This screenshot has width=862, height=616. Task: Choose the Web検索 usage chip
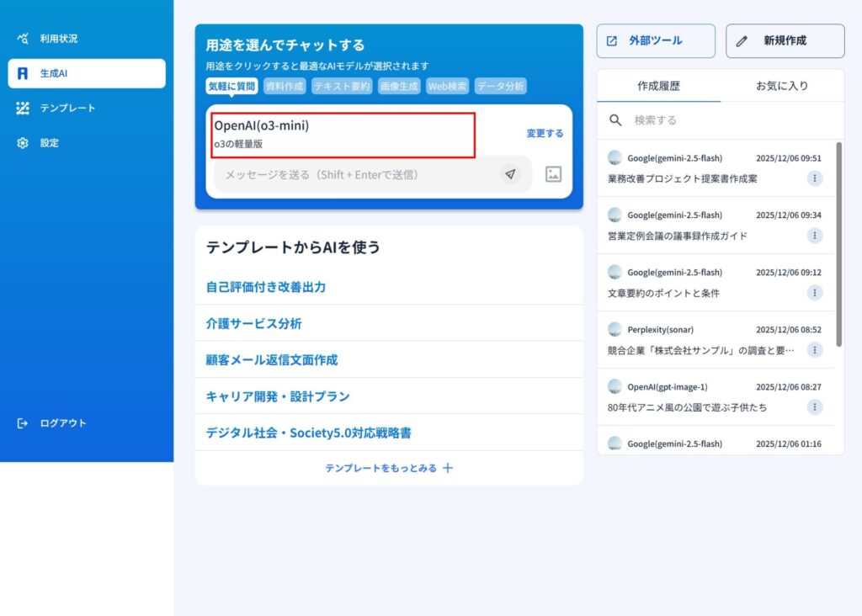pos(447,86)
